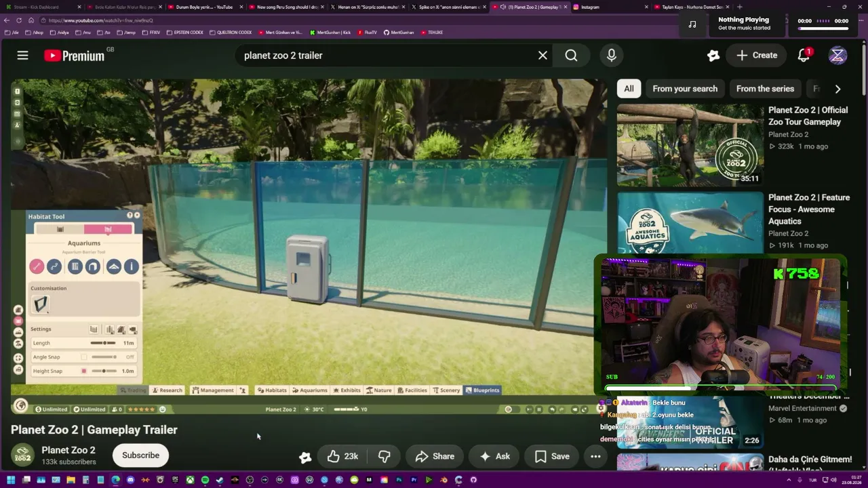Screen dimensions: 868x488
Task: Open the Research game menu
Action: [x=167, y=390]
